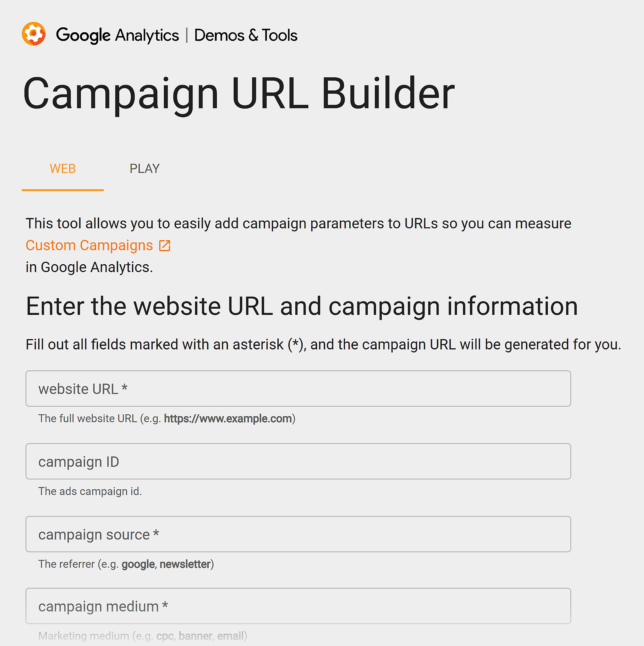Click the bold google referrer example text

138,564
